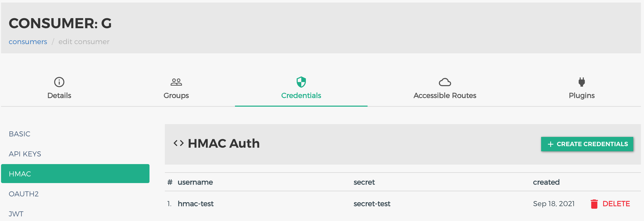Click the Plugins plug icon
The width and height of the screenshot is (644, 221).
[582, 82]
